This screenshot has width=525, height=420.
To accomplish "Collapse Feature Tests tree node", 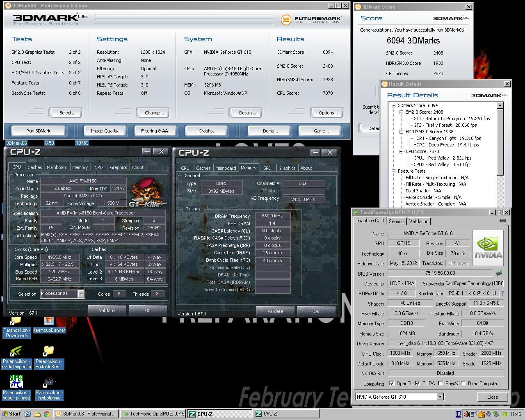I will click(x=394, y=171).
